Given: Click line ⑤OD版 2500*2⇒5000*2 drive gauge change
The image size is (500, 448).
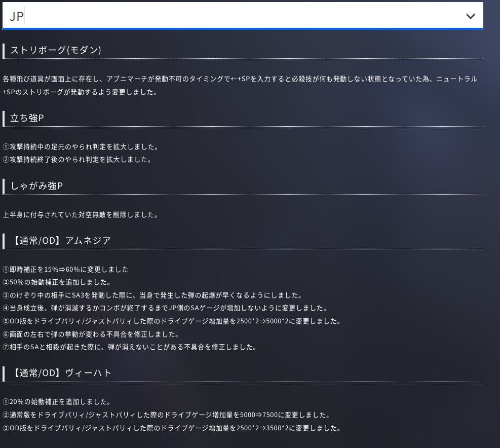Looking at the screenshot, I should click(172, 321).
